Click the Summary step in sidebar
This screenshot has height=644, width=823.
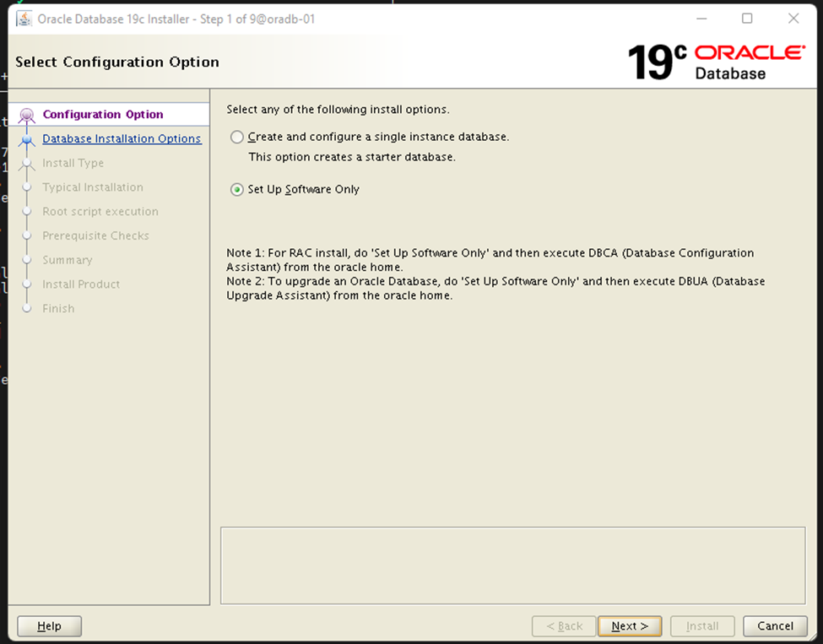pyautogui.click(x=68, y=260)
